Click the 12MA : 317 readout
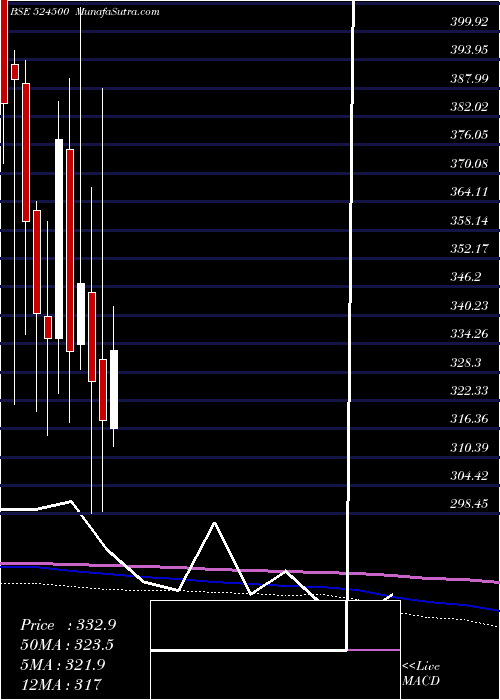This screenshot has height=700, width=500. 61,684
